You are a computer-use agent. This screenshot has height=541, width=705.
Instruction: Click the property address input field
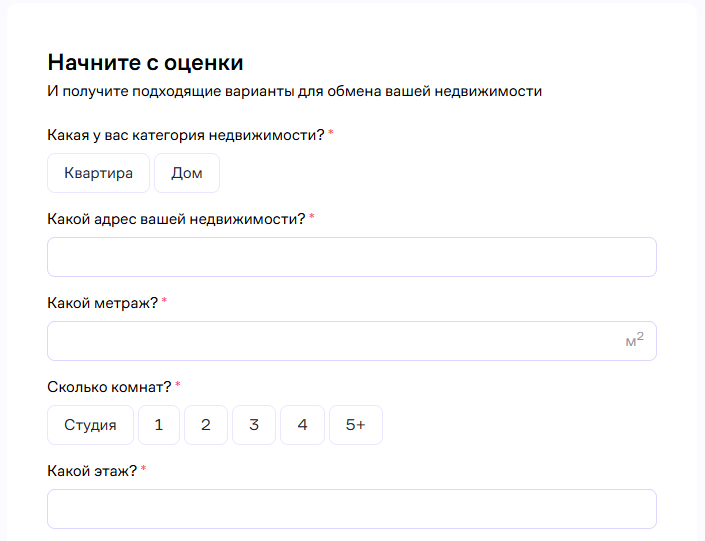pyautogui.click(x=351, y=257)
